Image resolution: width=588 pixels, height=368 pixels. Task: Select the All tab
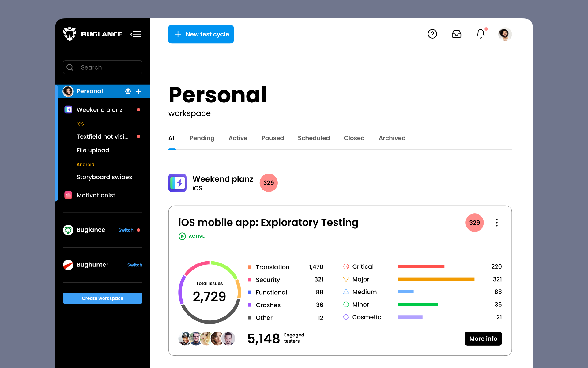click(172, 138)
